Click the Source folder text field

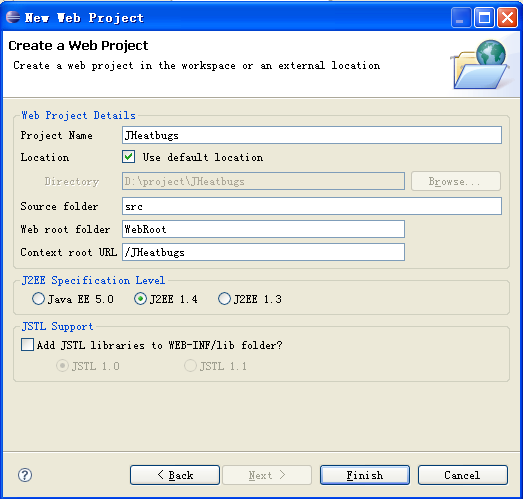pyautogui.click(x=312, y=206)
